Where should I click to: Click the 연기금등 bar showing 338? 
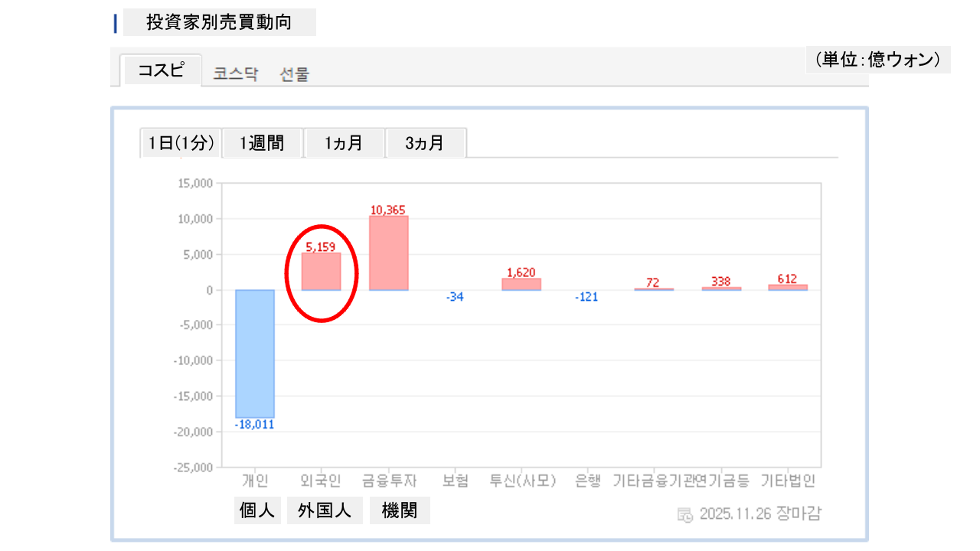point(720,289)
